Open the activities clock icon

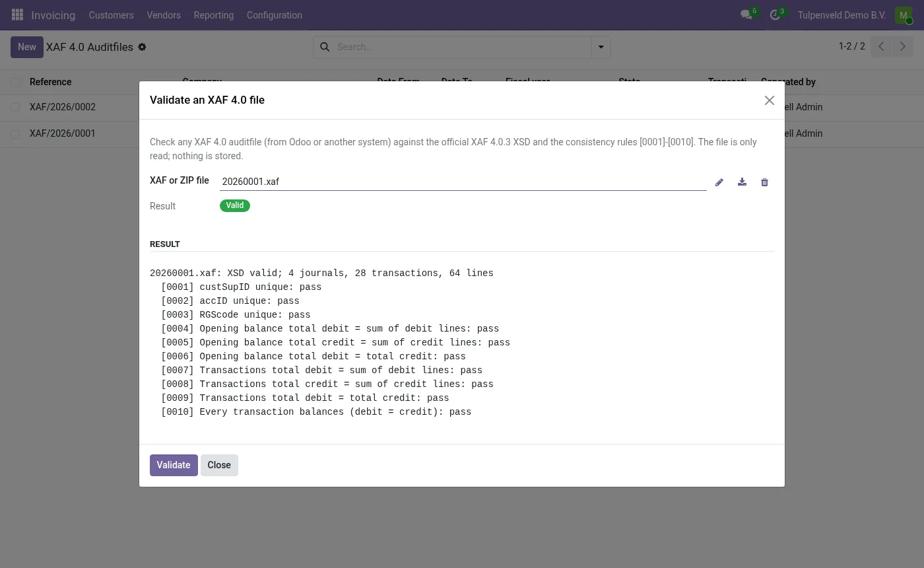pos(775,15)
